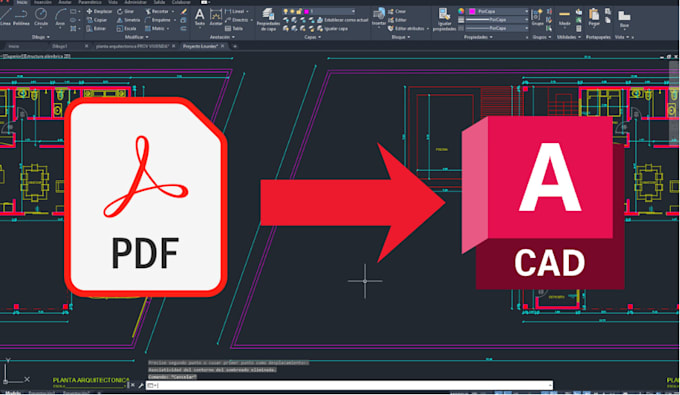This screenshot has height=395, width=680.
Task: Click the magenta color swatch in Propiedades
Action: click(x=472, y=11)
